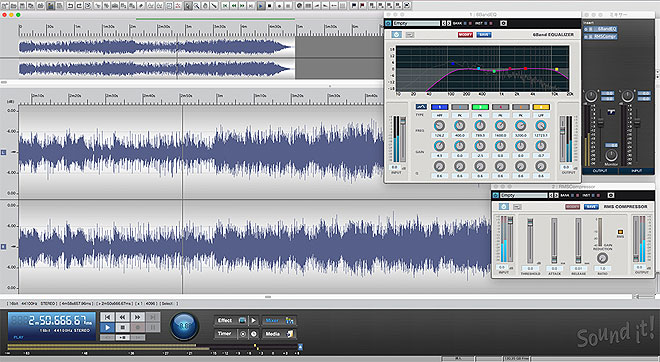
Task: Click the MODIFY button in the 6Band Equalizer
Action: pyautogui.click(x=465, y=35)
